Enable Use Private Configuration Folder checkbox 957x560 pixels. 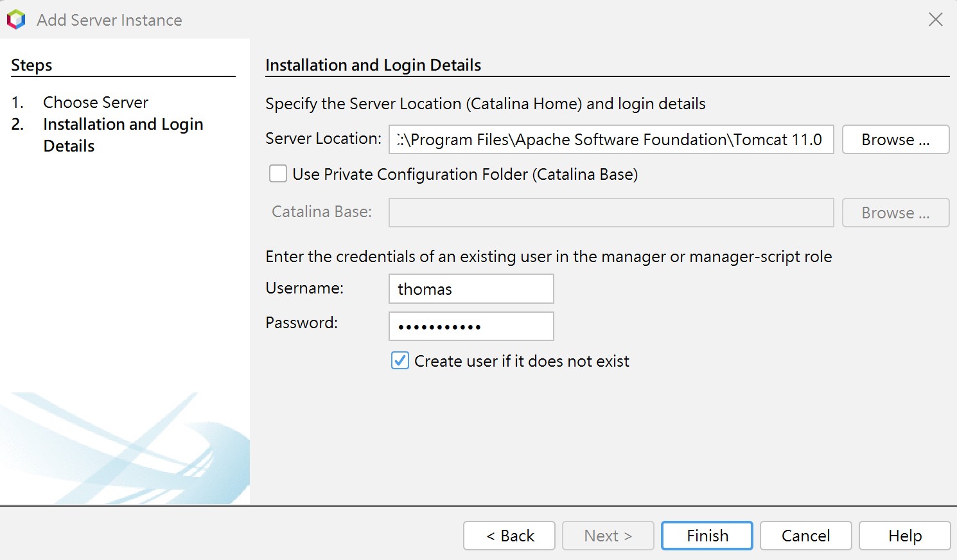[x=278, y=174]
